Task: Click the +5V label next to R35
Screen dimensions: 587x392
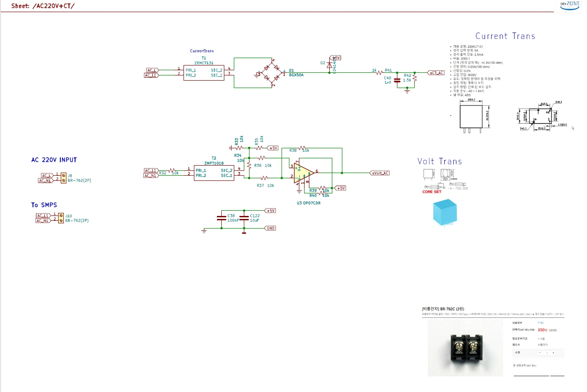Action: (273, 148)
